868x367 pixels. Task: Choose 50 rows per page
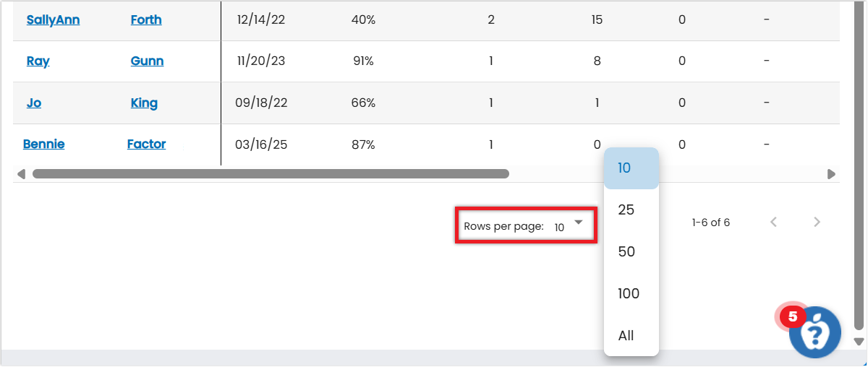click(626, 252)
